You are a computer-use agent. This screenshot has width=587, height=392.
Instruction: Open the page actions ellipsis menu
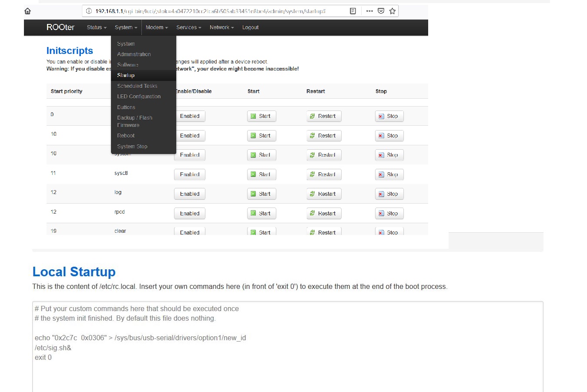tap(369, 11)
